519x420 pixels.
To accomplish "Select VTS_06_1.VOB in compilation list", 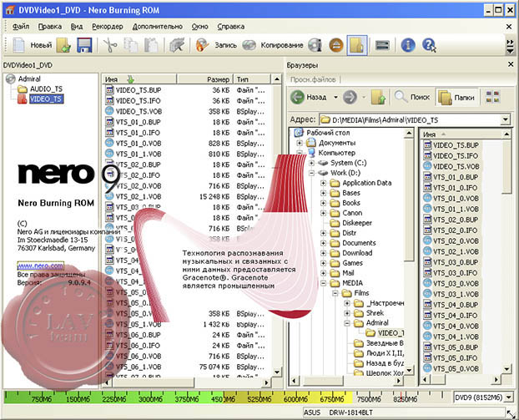I will [x=139, y=367].
